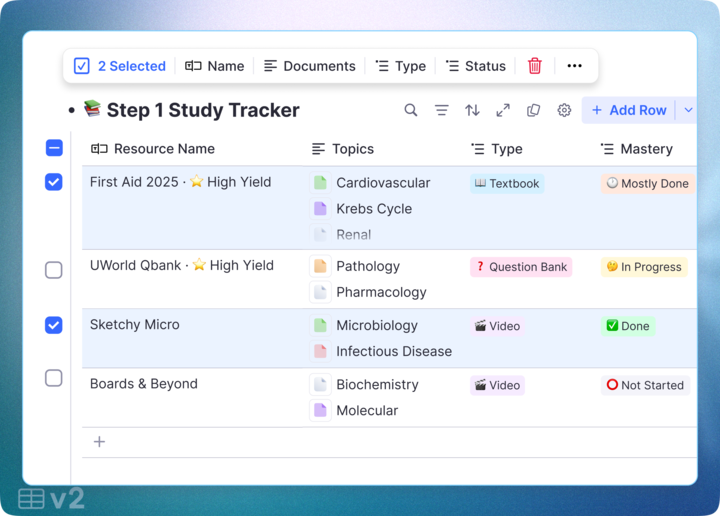Select Status in the bulk edit toolbar
This screenshot has height=516, width=720.
tap(476, 66)
